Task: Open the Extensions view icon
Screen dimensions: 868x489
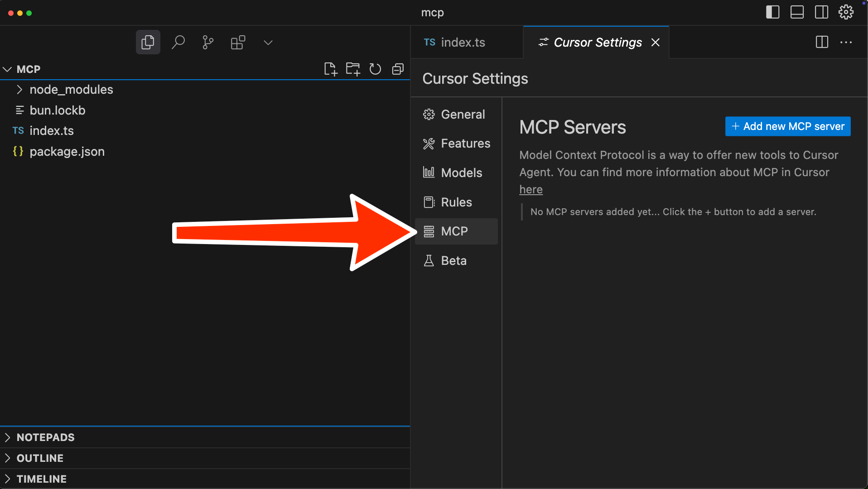Action: (238, 43)
